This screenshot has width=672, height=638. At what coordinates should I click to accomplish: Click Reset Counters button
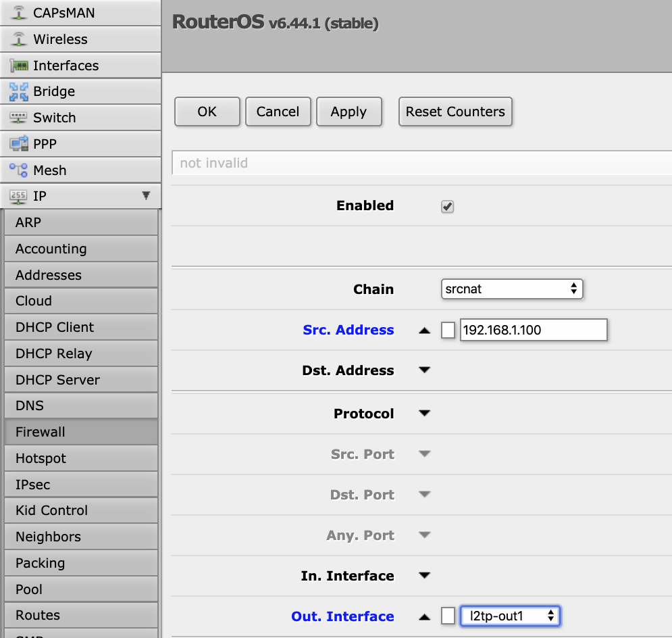(x=455, y=112)
